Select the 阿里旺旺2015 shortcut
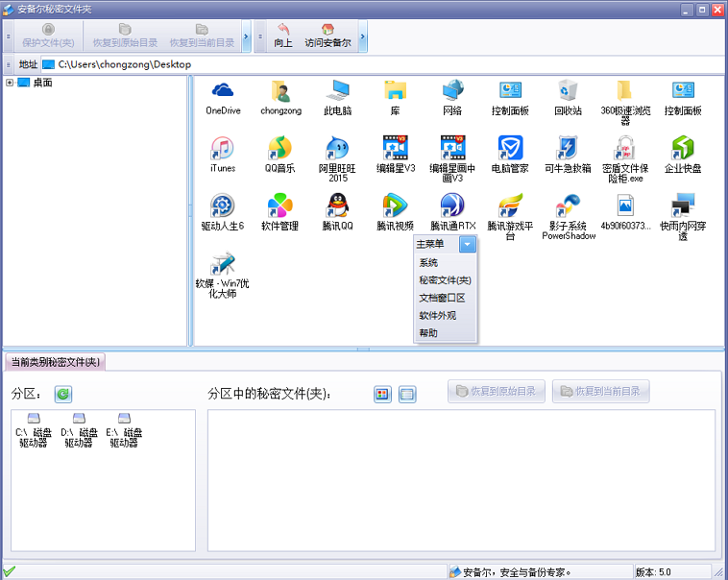The height and width of the screenshot is (580, 728). tap(337, 159)
